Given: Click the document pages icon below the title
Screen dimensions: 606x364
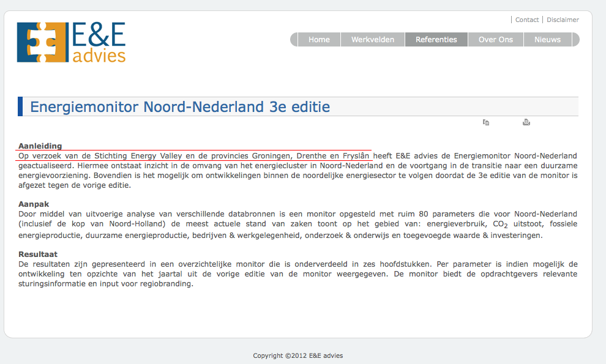Looking at the screenshot, I should (x=486, y=122).
